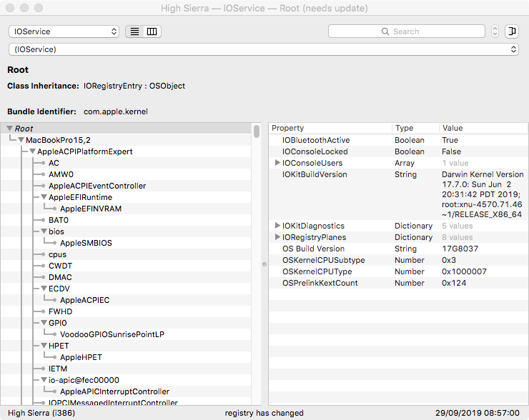This screenshot has width=529, height=420.
Task: Click the magnifying glass search icon
Action: tap(385, 31)
